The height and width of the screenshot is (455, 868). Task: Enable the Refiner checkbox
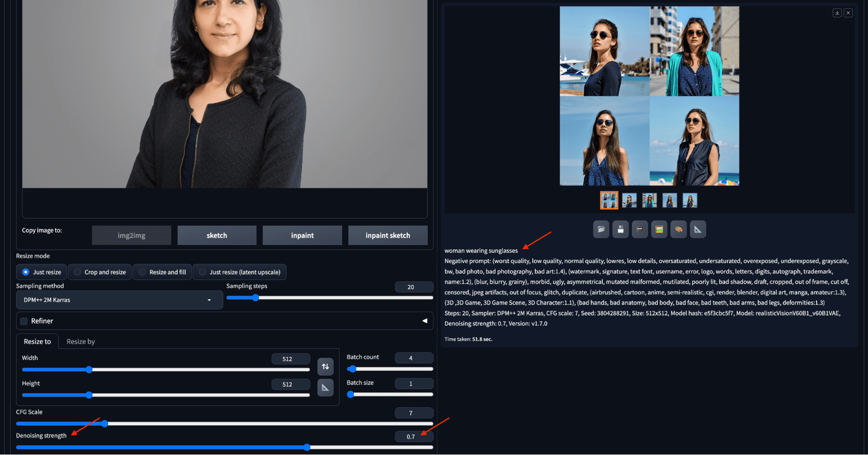(24, 321)
